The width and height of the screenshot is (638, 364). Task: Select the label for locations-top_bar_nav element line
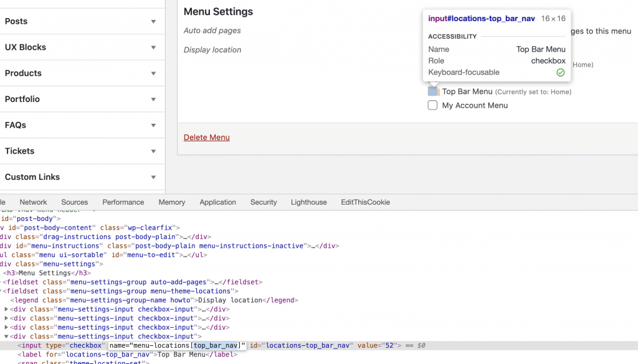[x=127, y=354]
